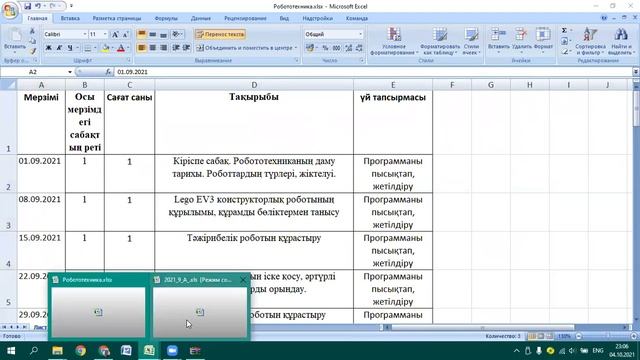Increase decimal places
The height and width of the screenshot is (360, 640).
(x=348, y=48)
